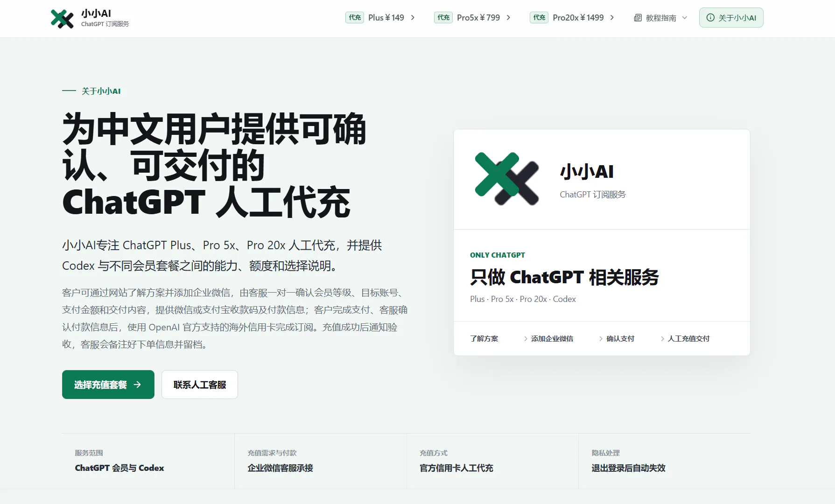This screenshot has height=504, width=835.
Task: Click the arrow icon in 选择充值套餐 button
Action: [137, 385]
